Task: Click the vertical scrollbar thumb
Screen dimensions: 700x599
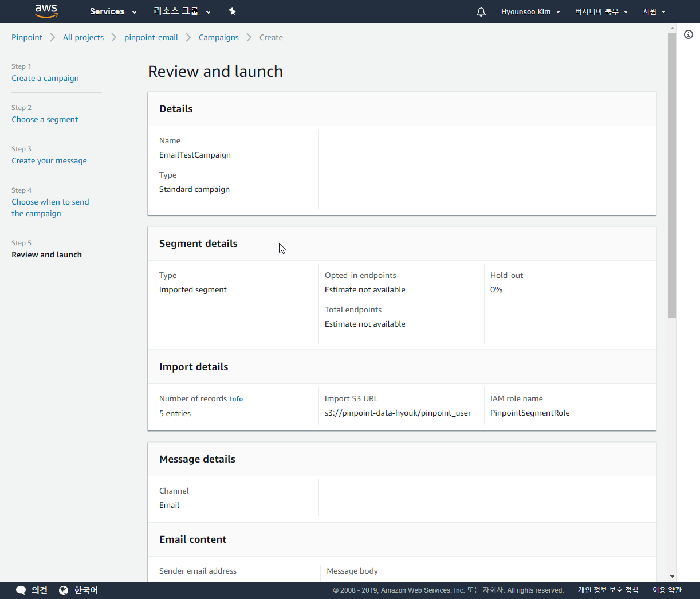Action: (x=672, y=175)
